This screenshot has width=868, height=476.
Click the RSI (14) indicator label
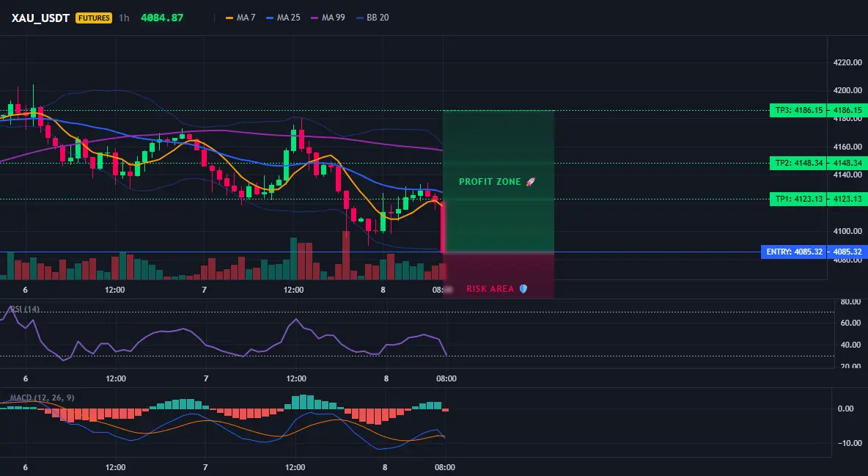point(25,310)
